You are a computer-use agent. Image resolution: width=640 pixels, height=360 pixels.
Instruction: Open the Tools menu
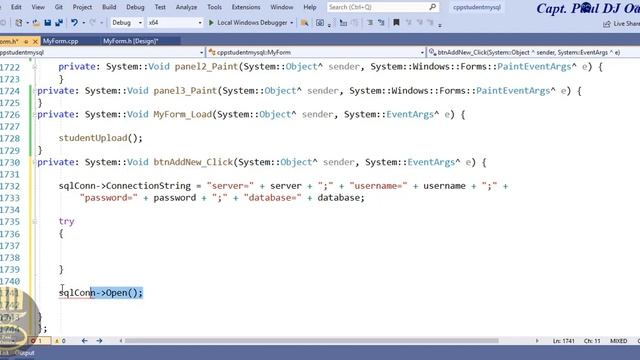pyautogui.click(x=214, y=7)
